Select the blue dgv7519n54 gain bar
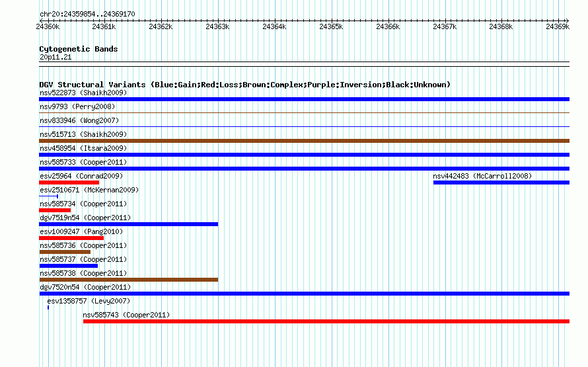Viewport: 588px width, 367px height. (x=129, y=224)
